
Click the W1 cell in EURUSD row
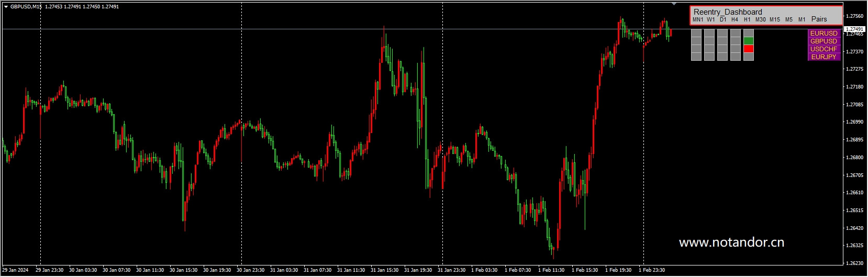(709, 33)
